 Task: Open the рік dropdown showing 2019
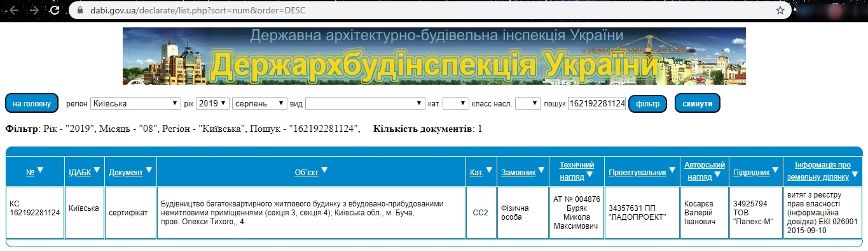(212, 103)
